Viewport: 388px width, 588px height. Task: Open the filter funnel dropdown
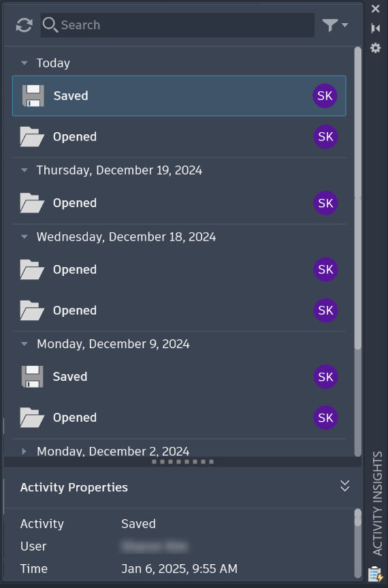pyautogui.click(x=335, y=25)
